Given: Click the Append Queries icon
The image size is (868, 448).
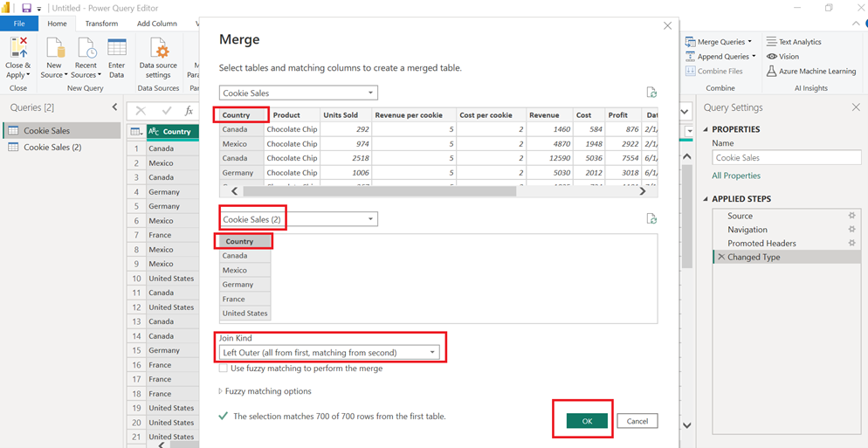Looking at the screenshot, I should tap(690, 57).
